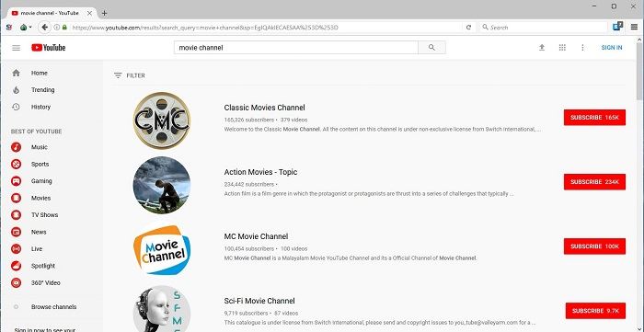Open a new browser tab with plus button
This screenshot has width=644, height=332.
104,13
